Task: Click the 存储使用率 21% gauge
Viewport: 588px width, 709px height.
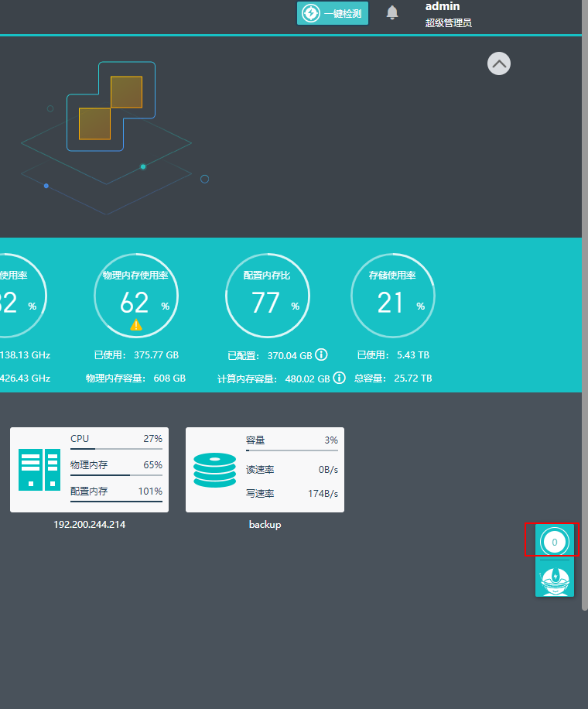Action: (393, 295)
